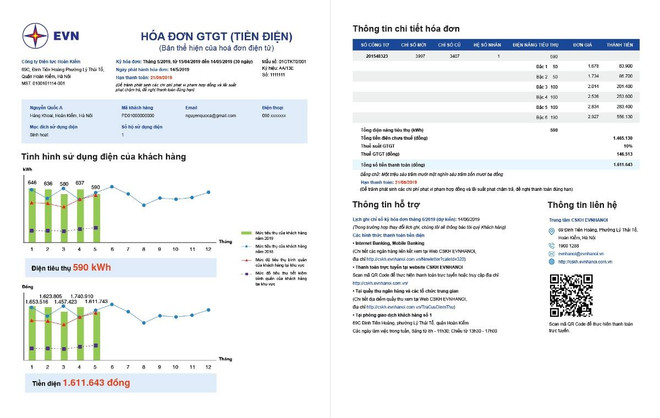This screenshot has width=660, height=418.
Task: Click the phone icon beside 1900 1288
Action: [x=552, y=245]
